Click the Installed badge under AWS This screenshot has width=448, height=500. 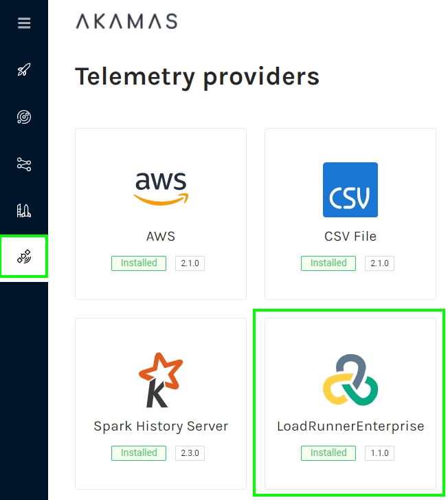tap(139, 263)
